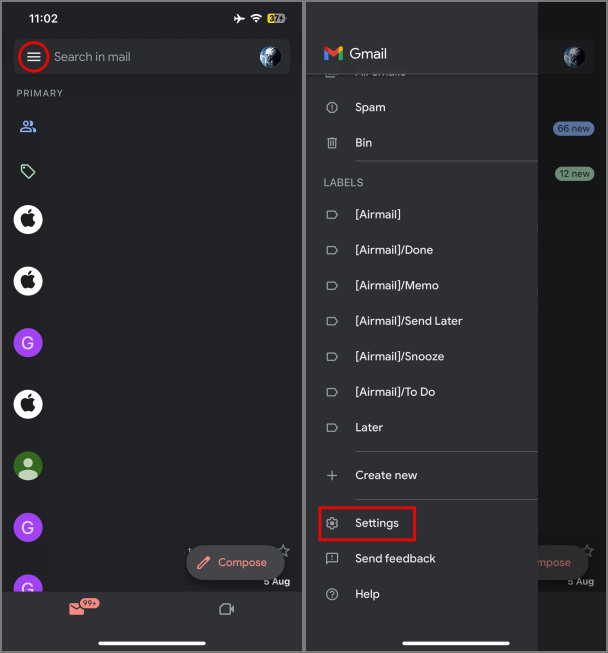Tap the plus icon for Create new
Screen dimensions: 608x653
pos(332,475)
